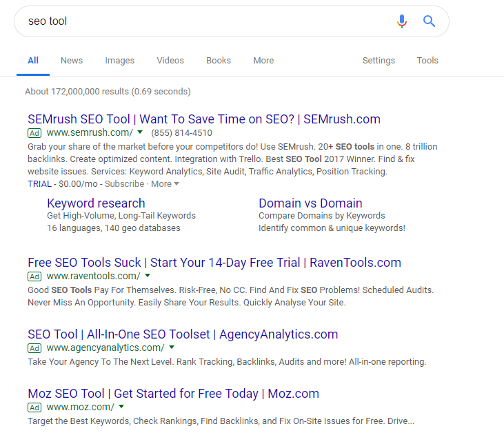Click the Ad badge beside semrush.com
This screenshot has width=504, height=433.
34,133
